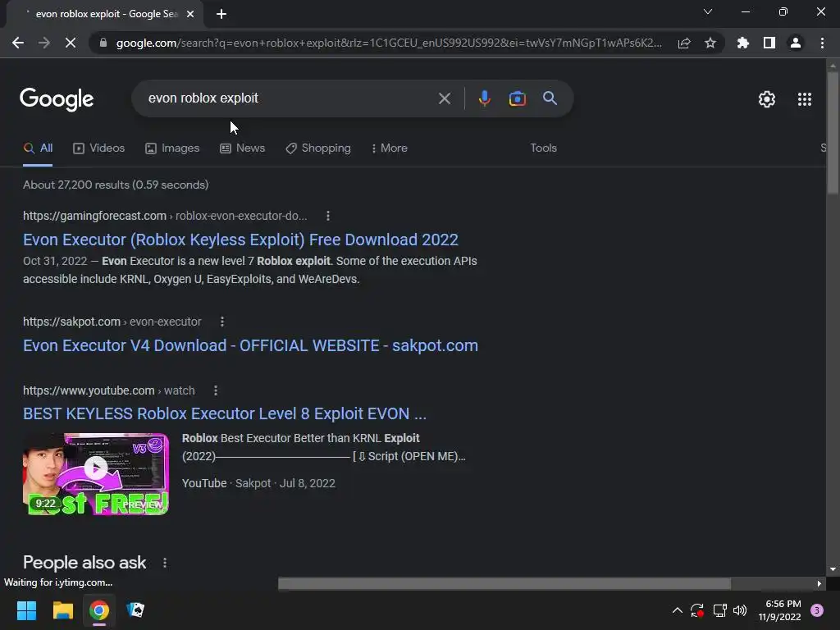Open Evon Executor Free Download 2022 link
The width and height of the screenshot is (840, 630).
tap(240, 240)
